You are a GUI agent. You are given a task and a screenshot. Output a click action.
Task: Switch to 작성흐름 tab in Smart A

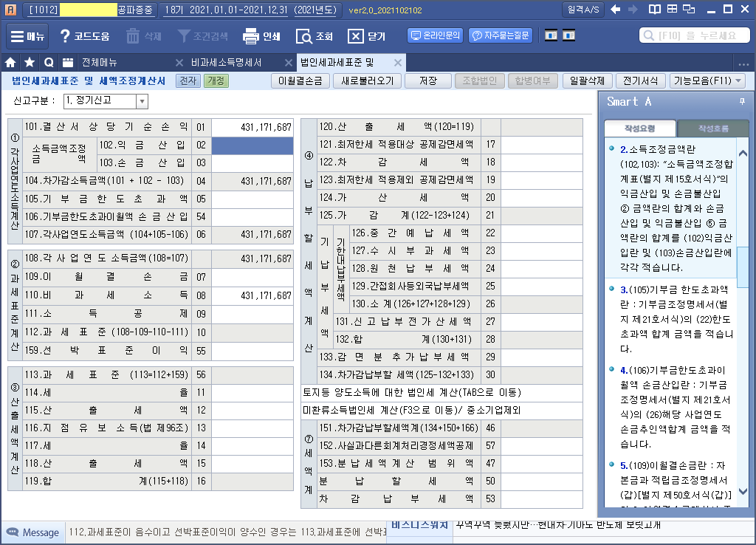tap(713, 128)
